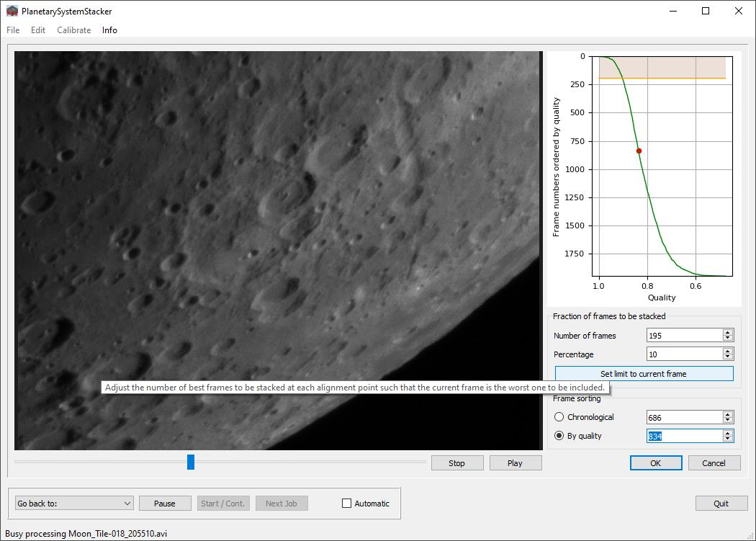Stop the frame playback
The image size is (756, 541).
[457, 463]
